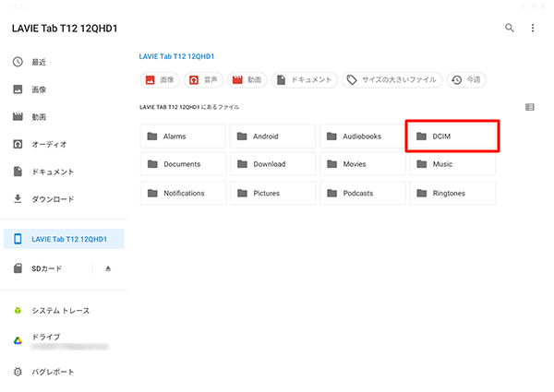Open ダウンロード in sidebar

[x=64, y=199]
